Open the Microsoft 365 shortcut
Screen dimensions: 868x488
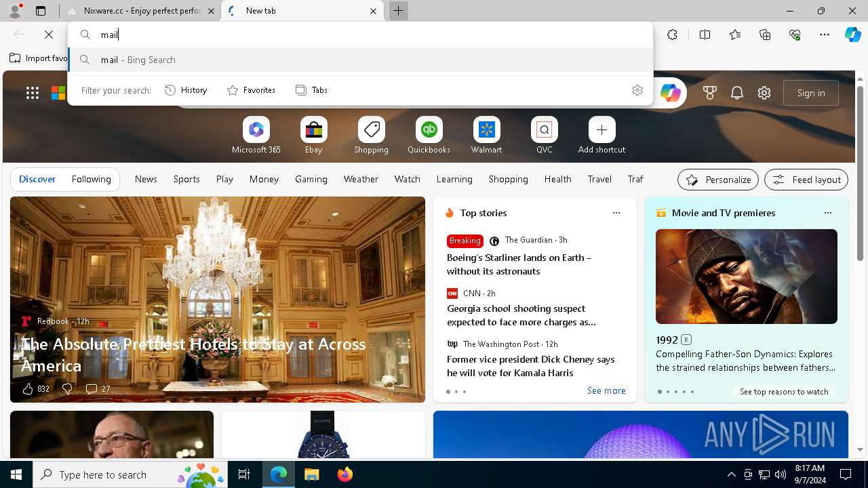[x=256, y=136]
